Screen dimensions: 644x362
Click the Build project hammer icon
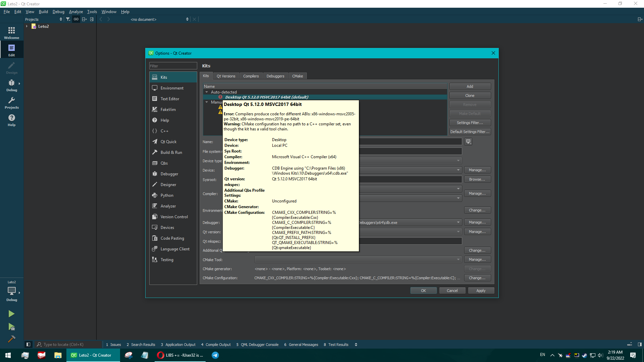(x=11, y=339)
